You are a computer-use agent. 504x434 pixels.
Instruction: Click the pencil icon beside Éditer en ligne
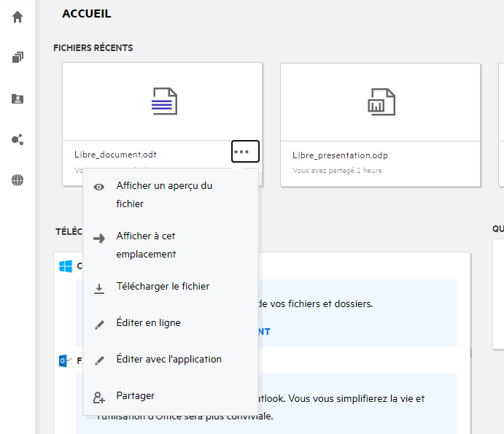coord(99,325)
